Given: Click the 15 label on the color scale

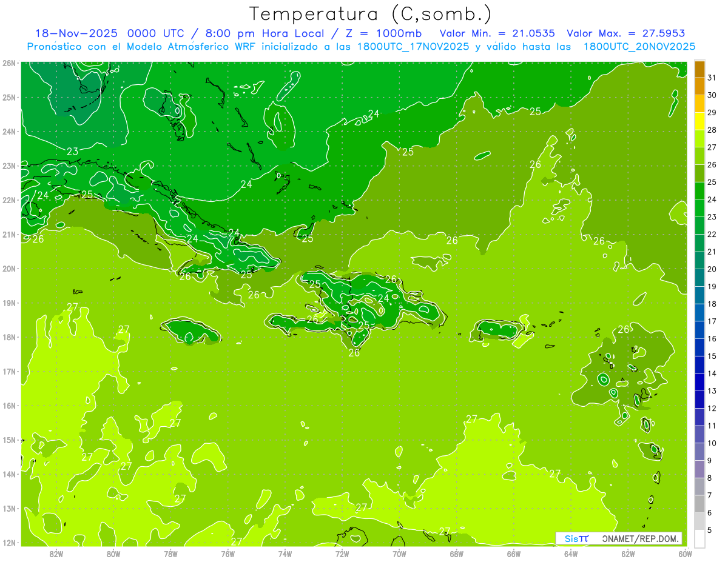Looking at the screenshot, I should click(x=712, y=356).
